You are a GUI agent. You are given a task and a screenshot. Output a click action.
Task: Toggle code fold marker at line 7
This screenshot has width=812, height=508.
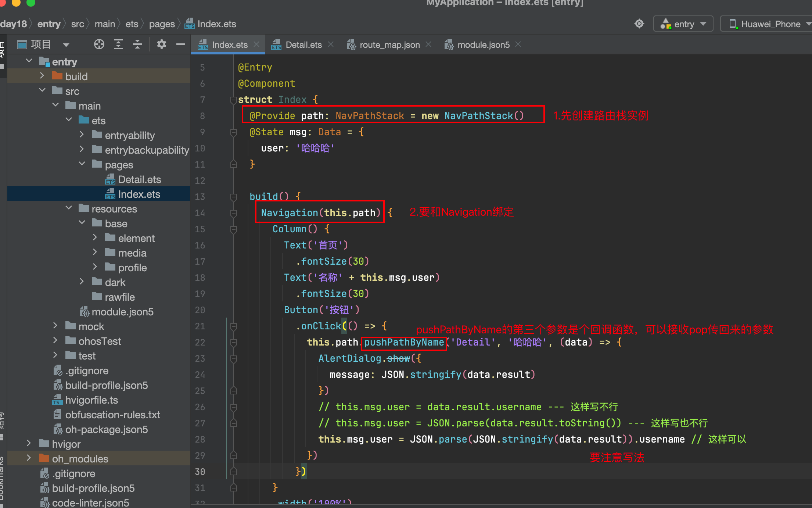(233, 100)
